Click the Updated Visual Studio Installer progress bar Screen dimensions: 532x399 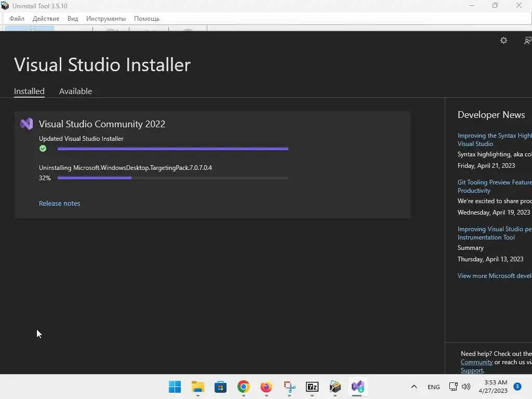(172, 149)
